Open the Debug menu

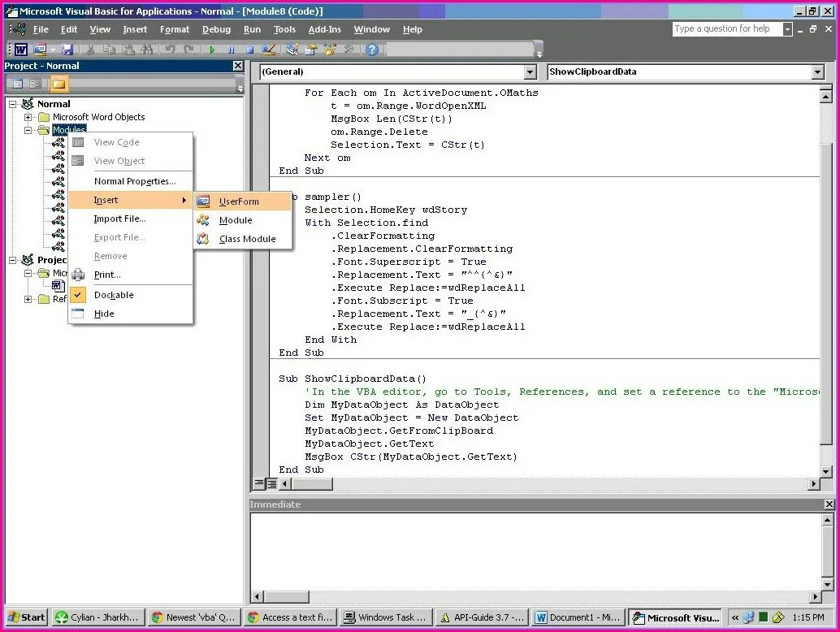point(216,29)
